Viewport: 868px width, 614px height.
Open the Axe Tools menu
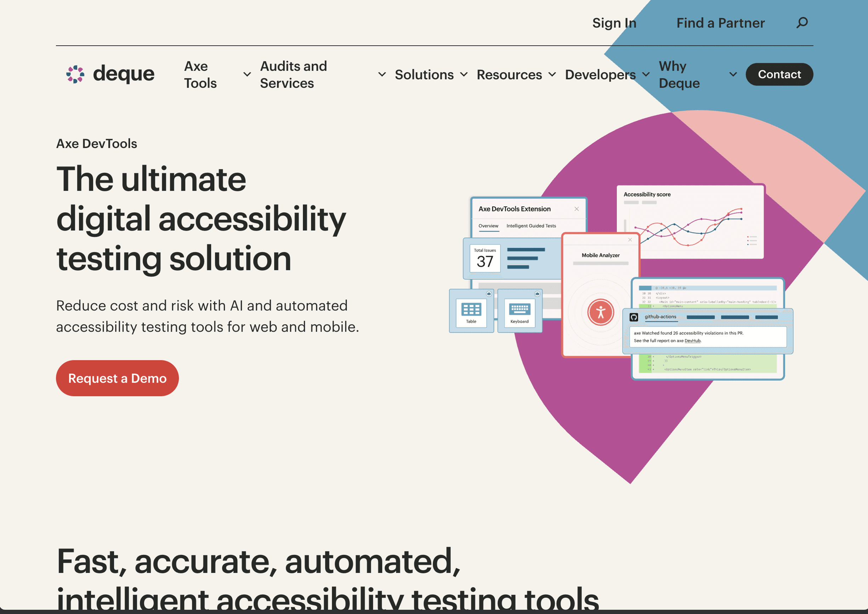(200, 74)
